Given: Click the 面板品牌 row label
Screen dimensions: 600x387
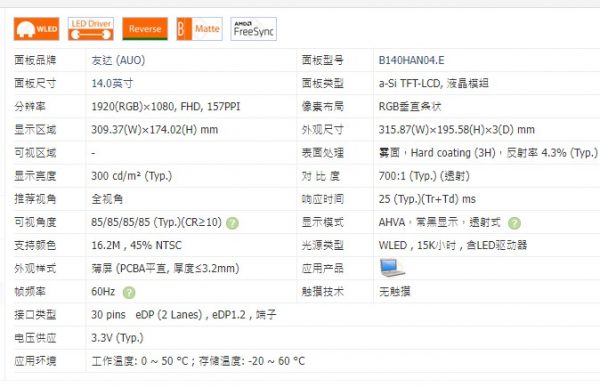Looking at the screenshot, I should click(35, 60).
